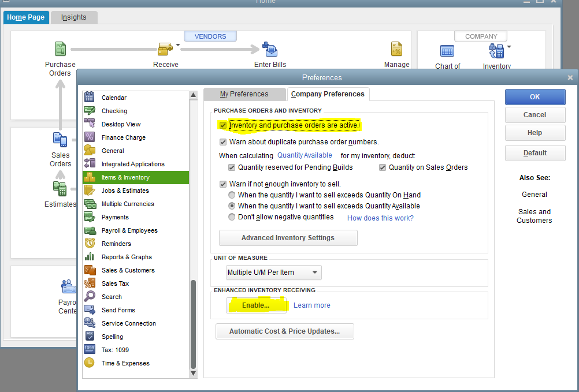Click the Default button
This screenshot has height=392, width=579.
coord(535,152)
